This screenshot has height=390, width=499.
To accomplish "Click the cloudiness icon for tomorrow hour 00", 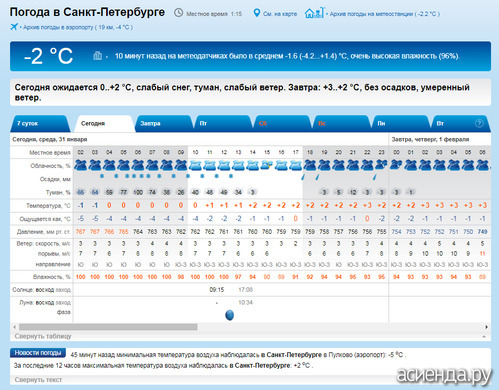I will coord(396,165).
